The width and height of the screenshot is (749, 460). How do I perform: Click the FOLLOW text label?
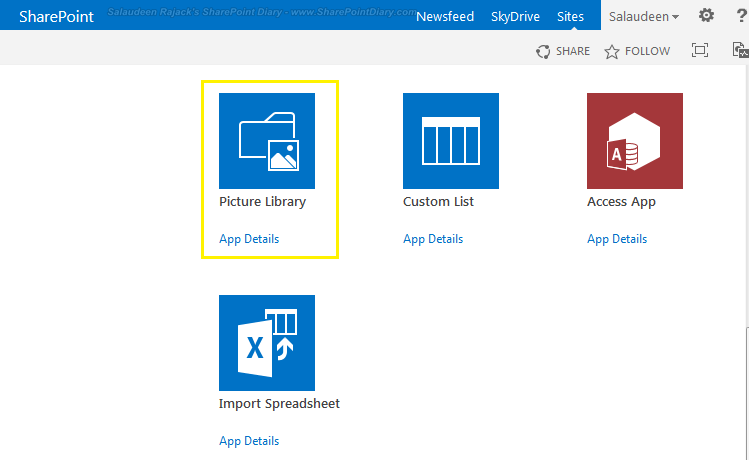point(647,51)
